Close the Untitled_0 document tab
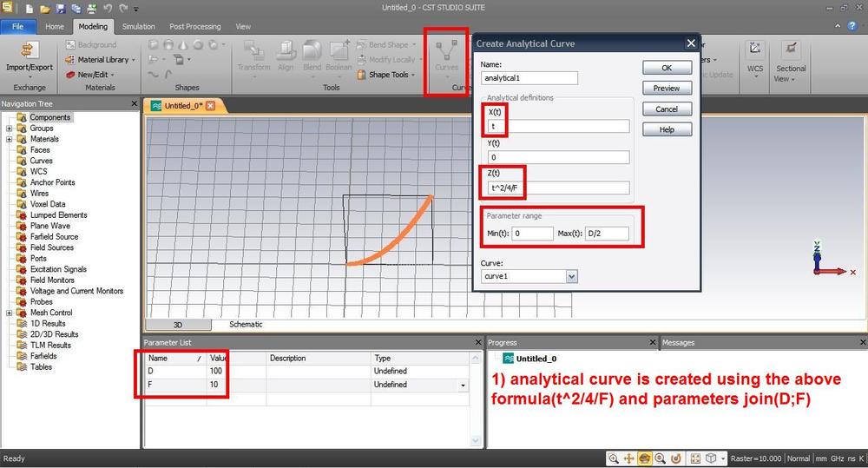 210,105
